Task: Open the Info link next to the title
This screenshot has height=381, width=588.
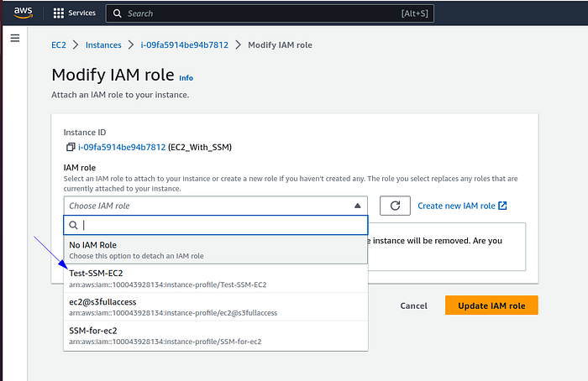Action: (x=186, y=78)
